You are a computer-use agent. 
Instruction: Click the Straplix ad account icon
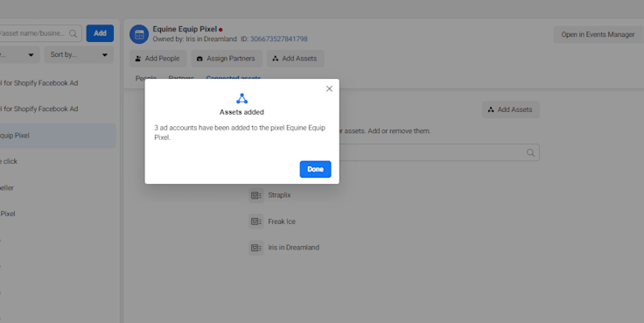255,195
